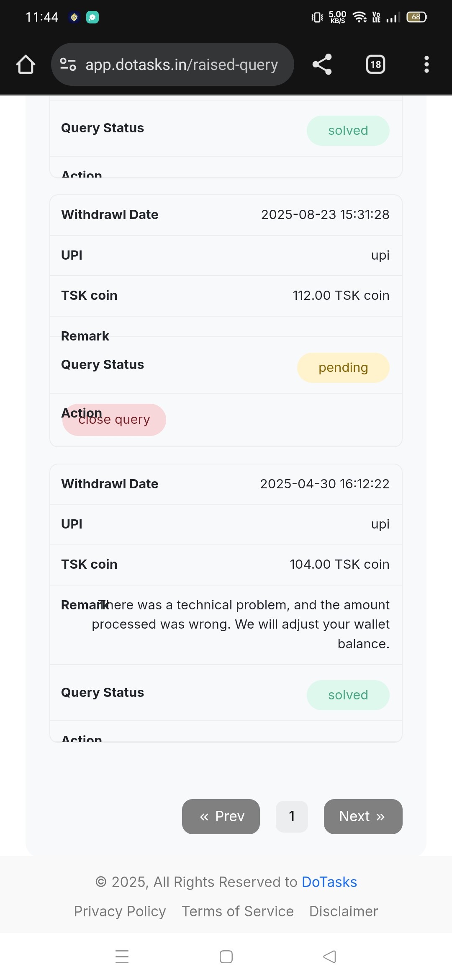Open the Disclaimer link
The image size is (452, 980).
click(x=344, y=911)
